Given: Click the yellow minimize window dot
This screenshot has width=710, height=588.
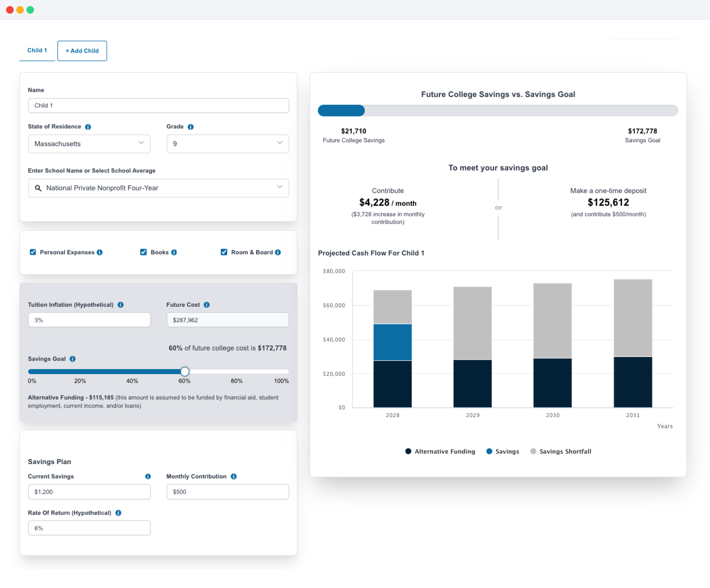Looking at the screenshot, I should 20,10.
